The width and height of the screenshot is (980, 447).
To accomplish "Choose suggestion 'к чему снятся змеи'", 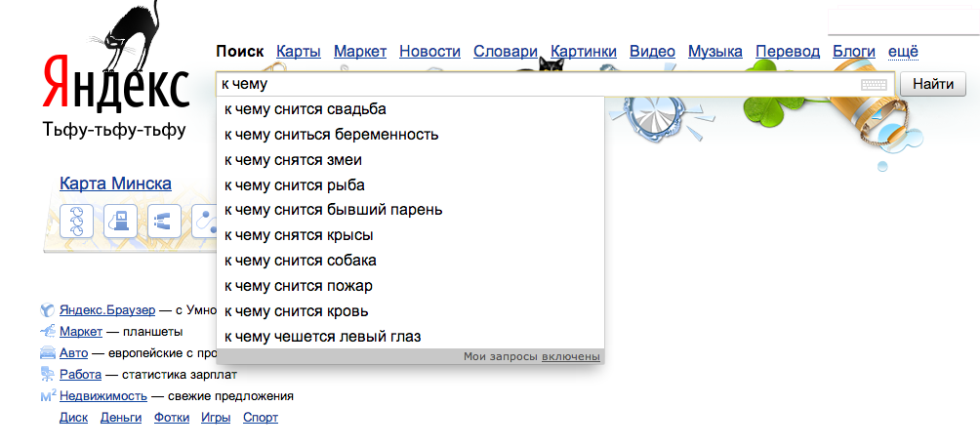I will click(x=410, y=160).
